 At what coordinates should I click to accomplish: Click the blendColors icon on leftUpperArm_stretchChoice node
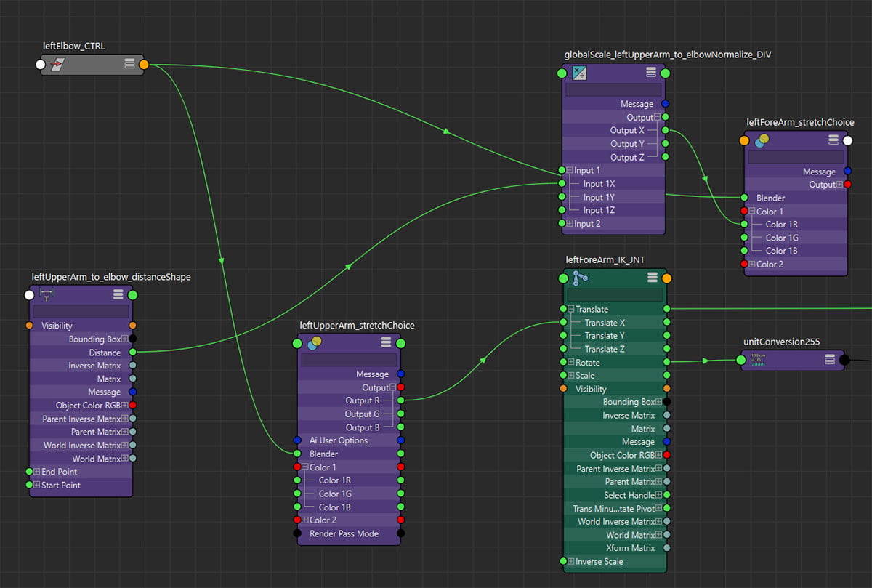point(315,342)
